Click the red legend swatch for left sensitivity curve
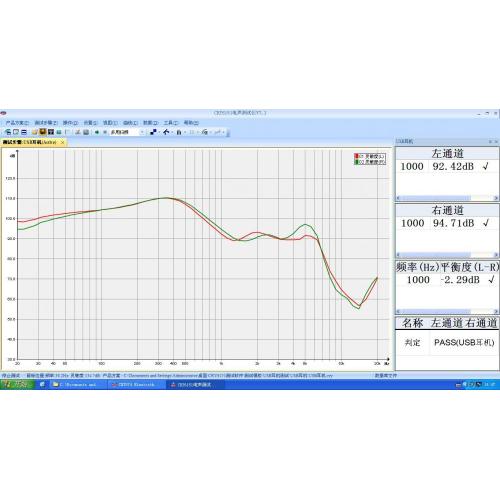 356,156
